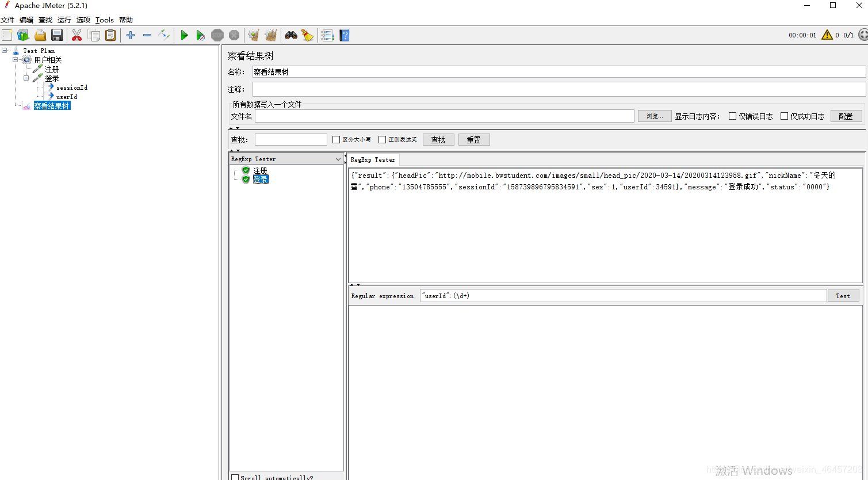
Task: Open the Tools menu
Action: [x=105, y=20]
